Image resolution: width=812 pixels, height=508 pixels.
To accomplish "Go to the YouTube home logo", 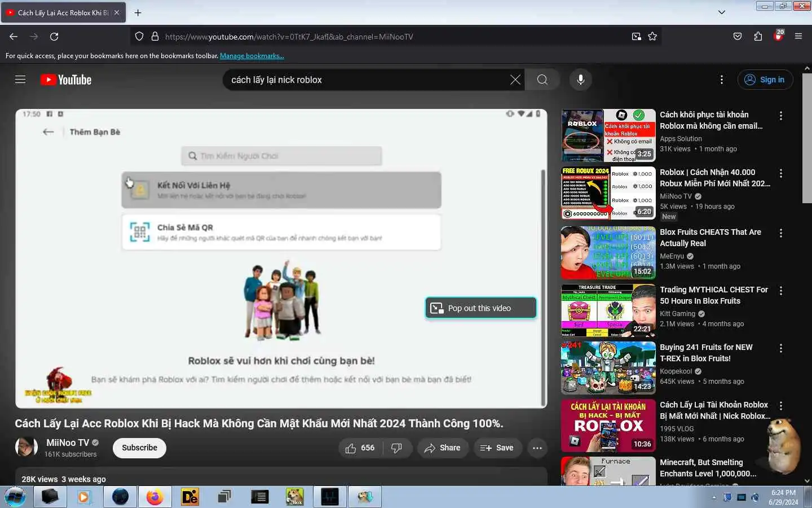I will [x=66, y=80].
